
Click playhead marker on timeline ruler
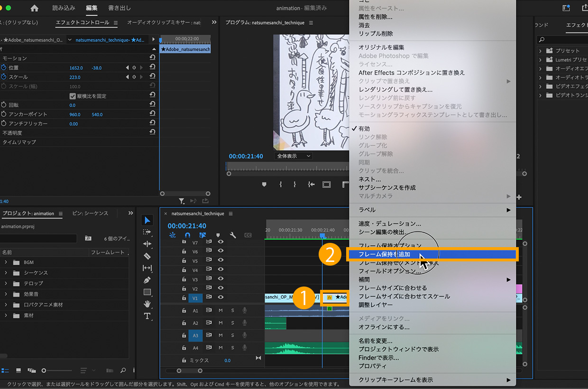point(322,236)
